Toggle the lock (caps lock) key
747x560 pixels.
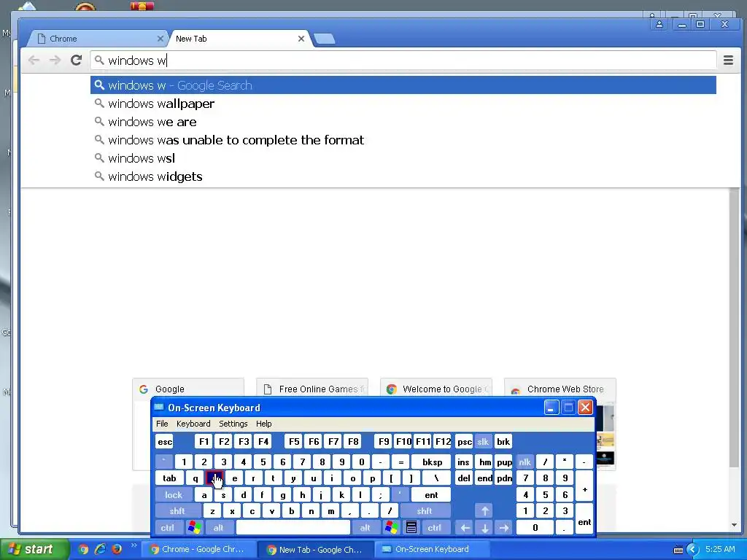tap(174, 495)
